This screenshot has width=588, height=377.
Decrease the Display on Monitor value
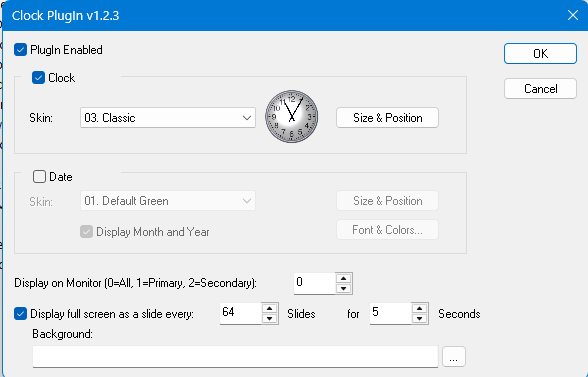pos(344,288)
